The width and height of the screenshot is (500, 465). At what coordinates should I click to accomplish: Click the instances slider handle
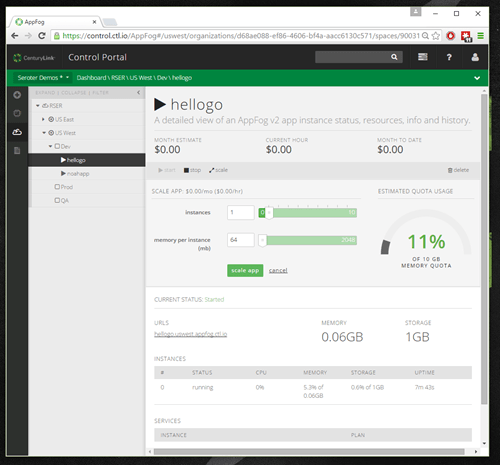(x=269, y=213)
